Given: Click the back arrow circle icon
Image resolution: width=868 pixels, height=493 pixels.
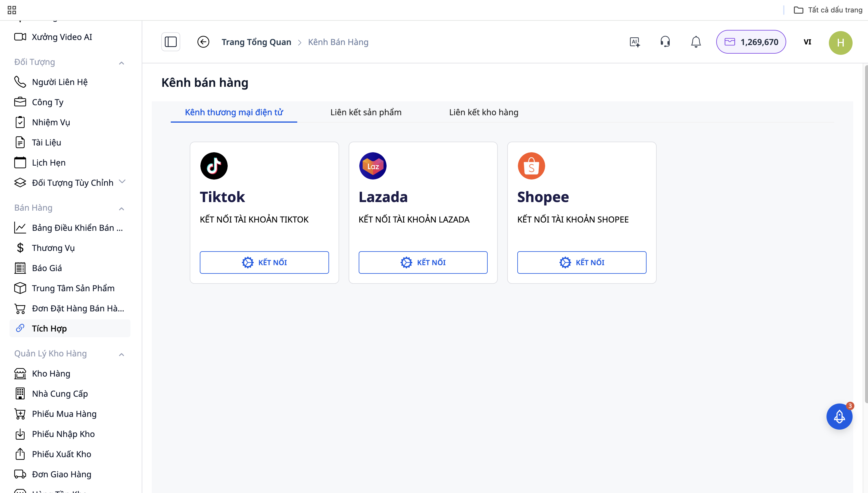Looking at the screenshot, I should click(x=203, y=42).
